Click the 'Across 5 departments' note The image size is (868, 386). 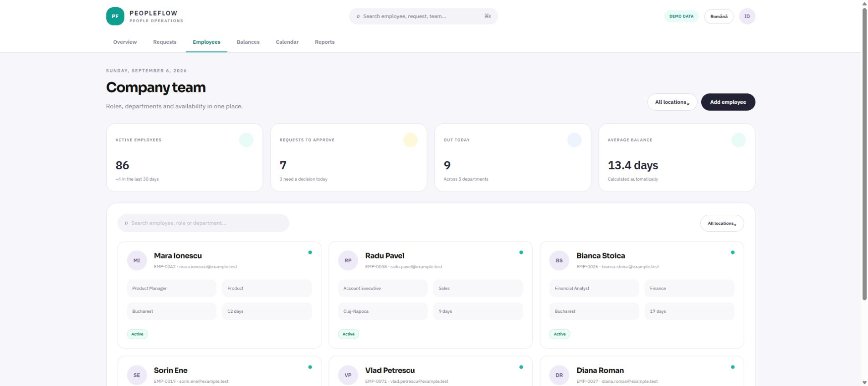(466, 179)
